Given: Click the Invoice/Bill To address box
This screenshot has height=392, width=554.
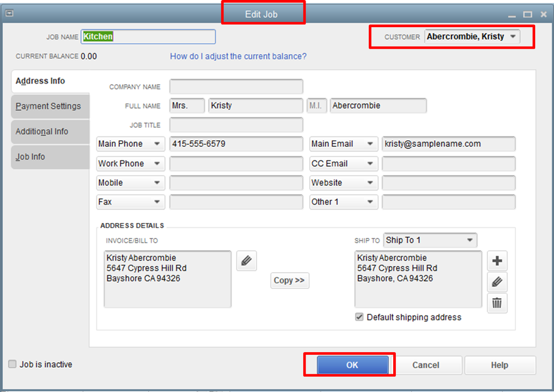Looking at the screenshot, I should coord(167,279).
